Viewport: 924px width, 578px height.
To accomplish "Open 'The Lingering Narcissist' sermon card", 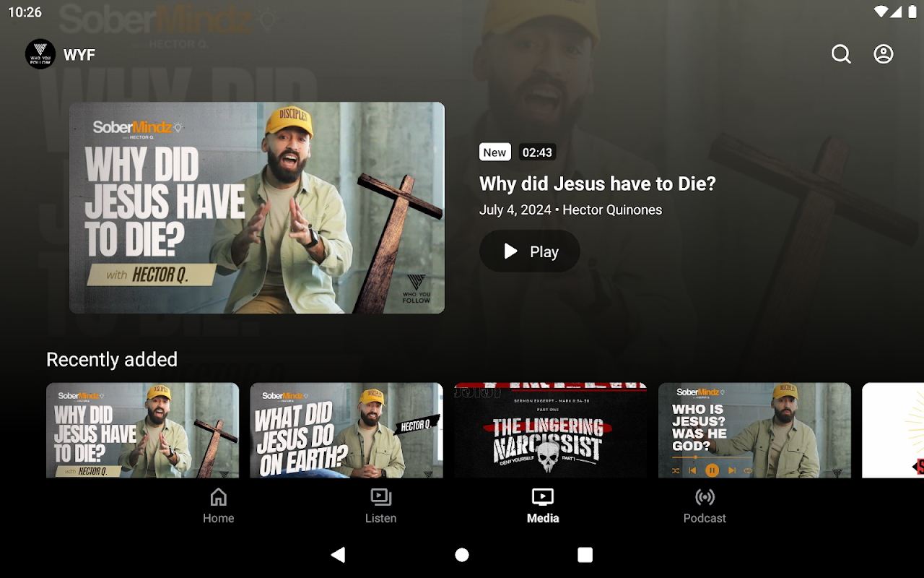I will [550, 431].
